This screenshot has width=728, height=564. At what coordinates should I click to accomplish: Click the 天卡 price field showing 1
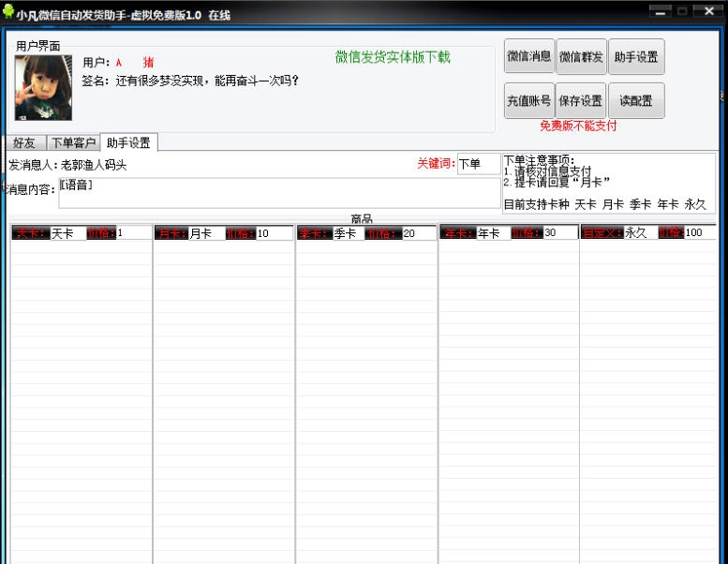click(133, 233)
